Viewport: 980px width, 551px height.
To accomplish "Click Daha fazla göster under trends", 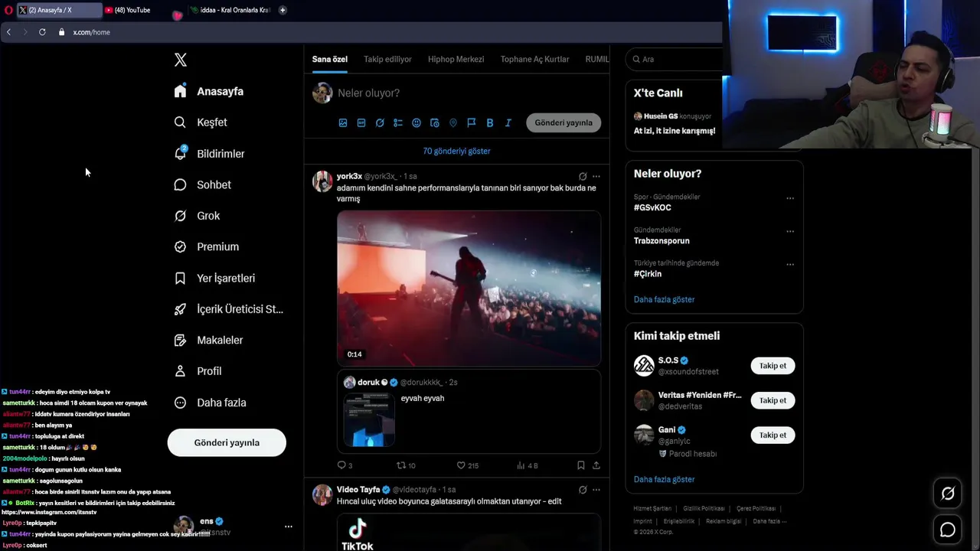I will [x=664, y=299].
